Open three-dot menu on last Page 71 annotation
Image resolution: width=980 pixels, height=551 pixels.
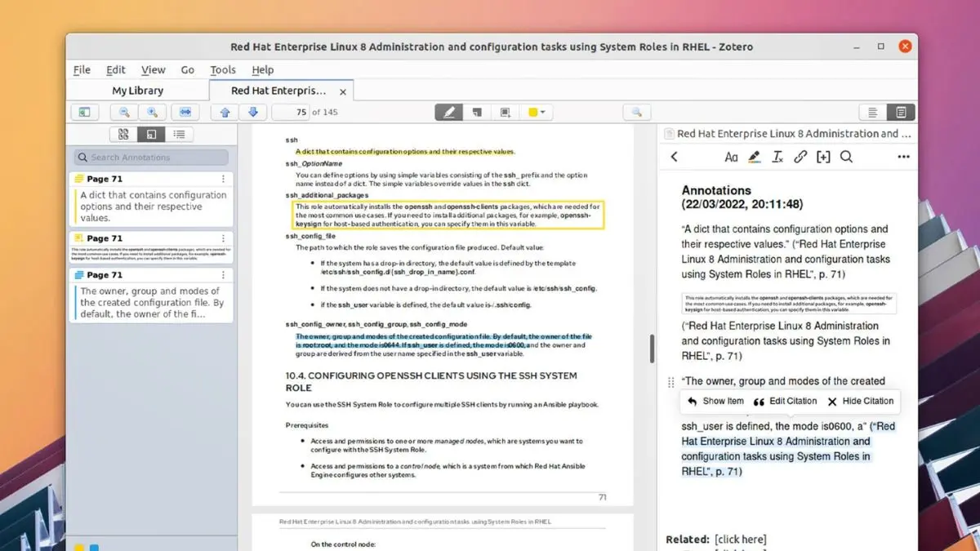tap(225, 275)
